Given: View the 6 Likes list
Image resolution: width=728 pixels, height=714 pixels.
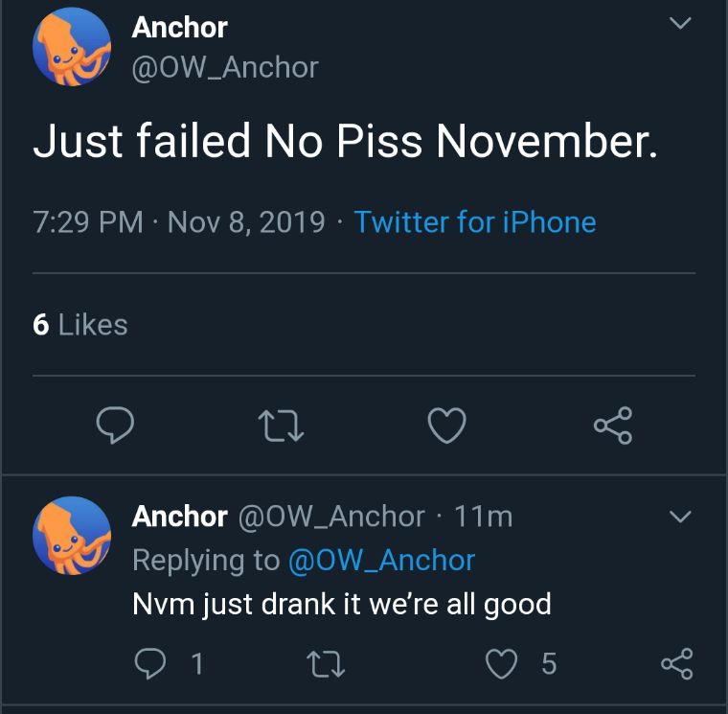Looking at the screenshot, I should 80,325.
